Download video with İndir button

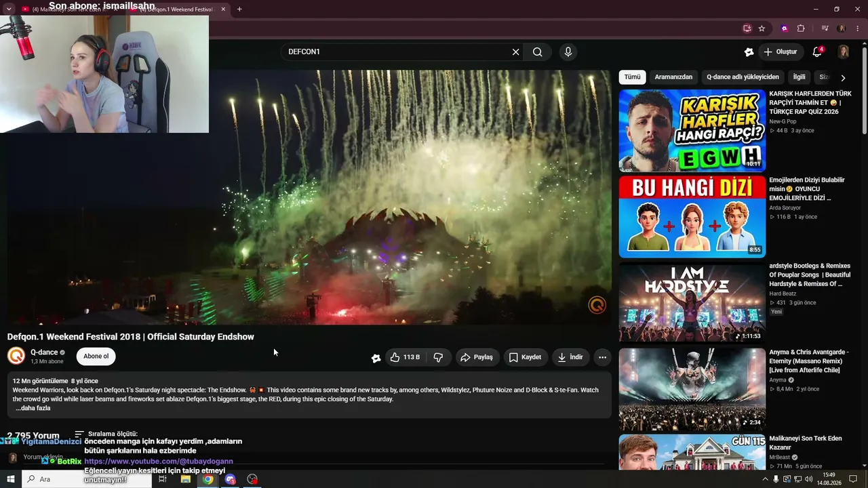click(570, 357)
